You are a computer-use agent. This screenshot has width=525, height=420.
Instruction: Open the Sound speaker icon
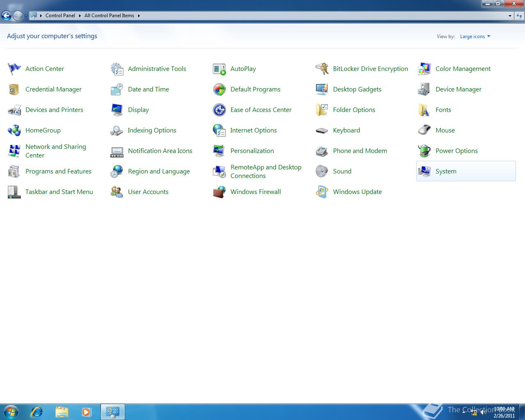(x=322, y=171)
